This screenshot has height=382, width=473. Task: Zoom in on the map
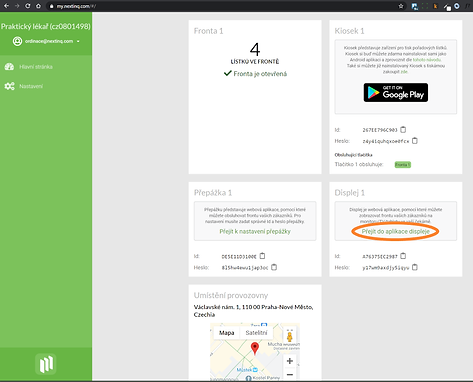(290, 361)
